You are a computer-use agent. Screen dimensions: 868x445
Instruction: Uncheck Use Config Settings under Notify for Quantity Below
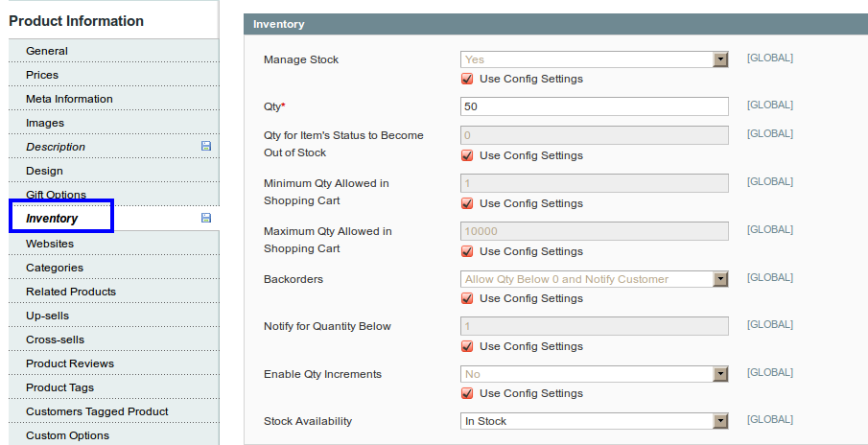pos(467,346)
